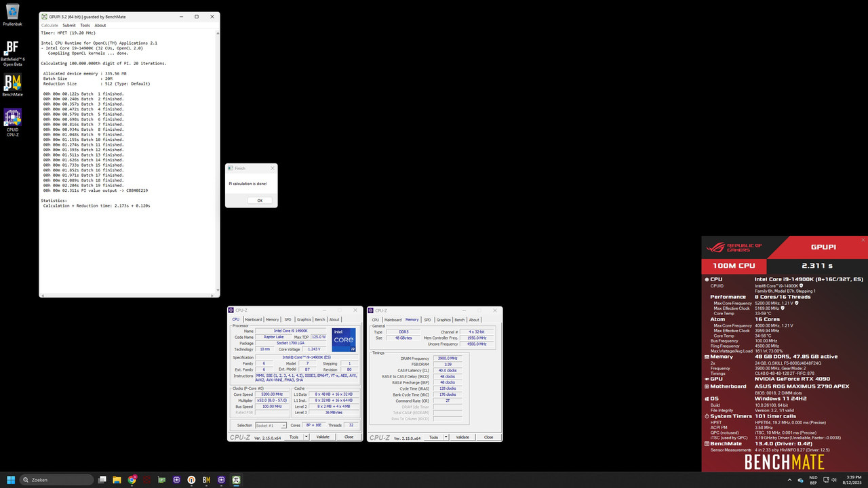This screenshot has width=868, height=488.
Task: Click the Motherboard section icon in BenchMate panel
Action: 707,386
